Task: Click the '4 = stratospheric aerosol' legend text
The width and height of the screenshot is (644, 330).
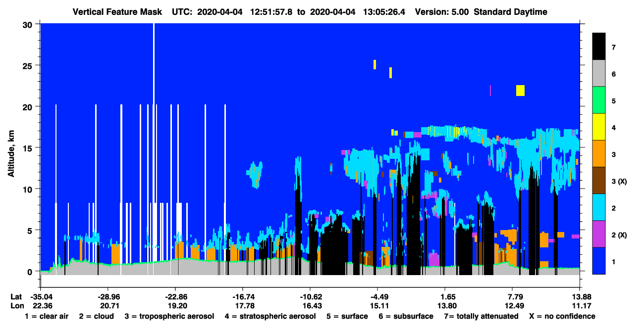Action: (270, 316)
